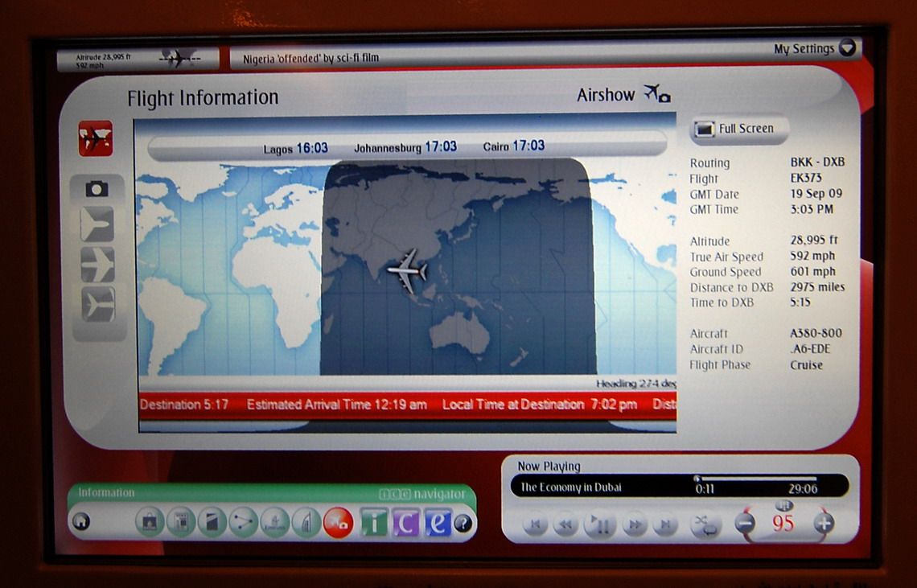The image size is (917, 588).
Task: Select the tail camera view icon
Action: [97, 224]
